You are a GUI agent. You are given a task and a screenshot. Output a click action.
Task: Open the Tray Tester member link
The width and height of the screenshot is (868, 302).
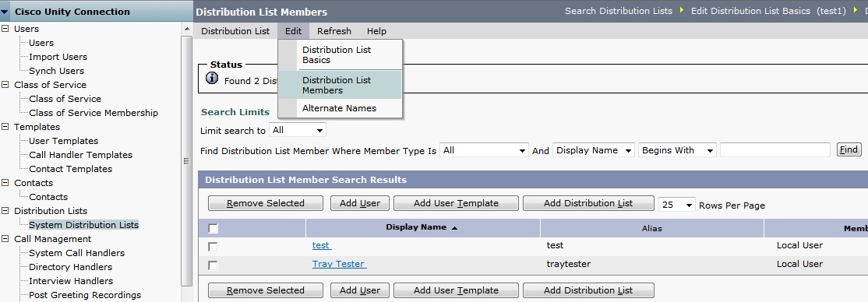(340, 264)
